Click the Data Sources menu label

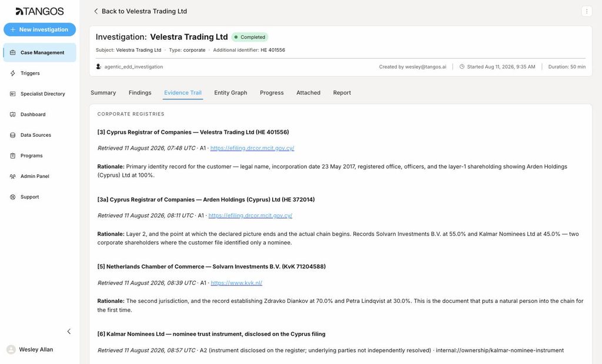36,135
